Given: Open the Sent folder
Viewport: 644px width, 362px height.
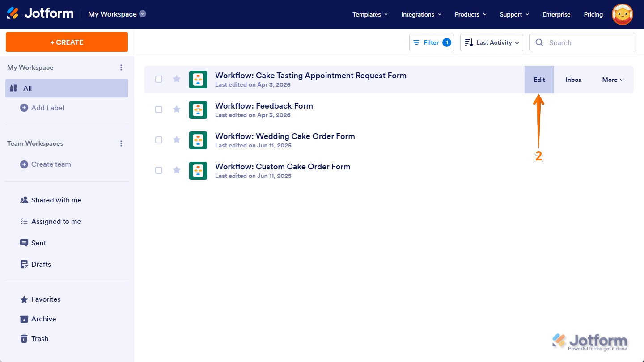Looking at the screenshot, I should point(38,243).
